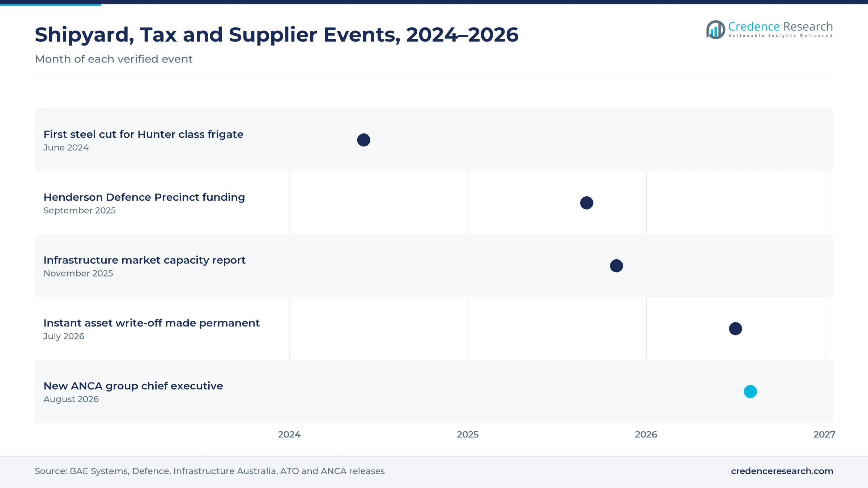Click 'Instant asset write-off made permanent' label

tap(152, 323)
